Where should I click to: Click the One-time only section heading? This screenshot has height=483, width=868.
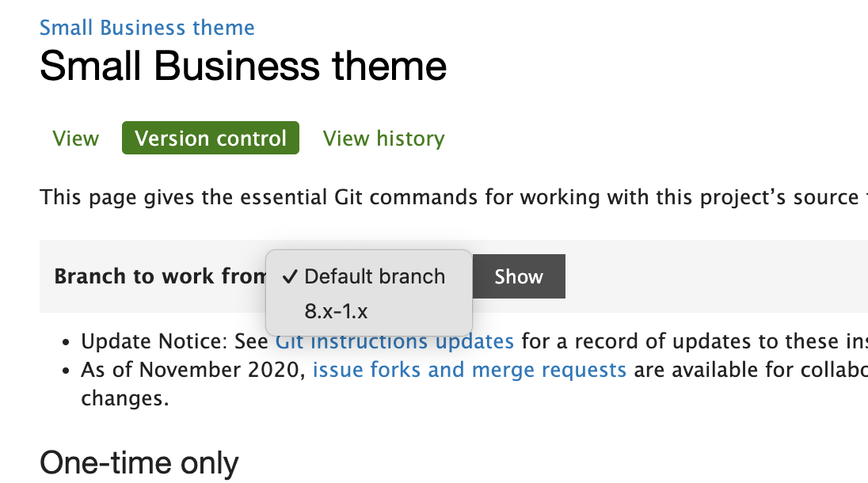tap(139, 462)
